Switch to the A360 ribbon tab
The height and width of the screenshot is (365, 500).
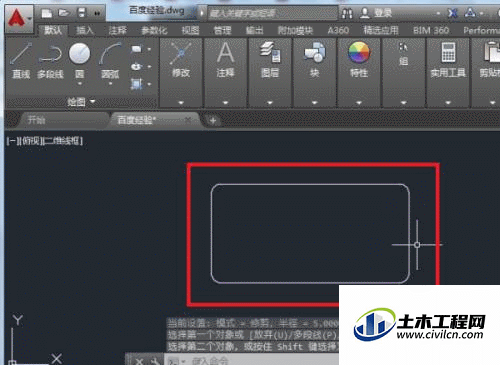(x=338, y=31)
